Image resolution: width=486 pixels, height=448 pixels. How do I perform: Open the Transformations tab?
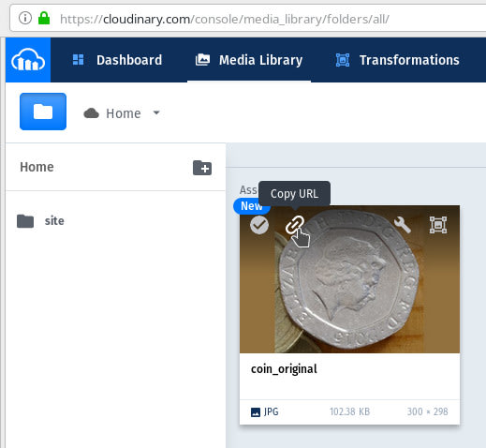(397, 60)
